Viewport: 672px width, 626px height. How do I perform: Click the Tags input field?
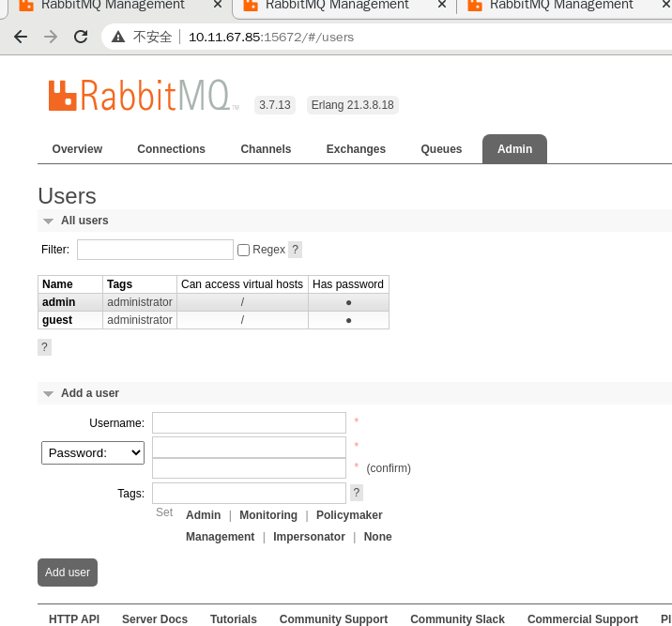click(x=249, y=493)
